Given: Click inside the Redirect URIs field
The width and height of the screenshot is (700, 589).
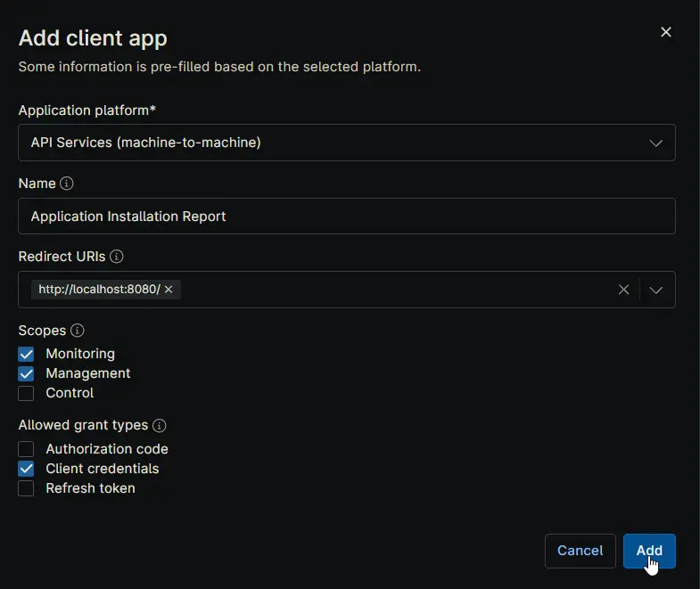Looking at the screenshot, I should pos(346,290).
